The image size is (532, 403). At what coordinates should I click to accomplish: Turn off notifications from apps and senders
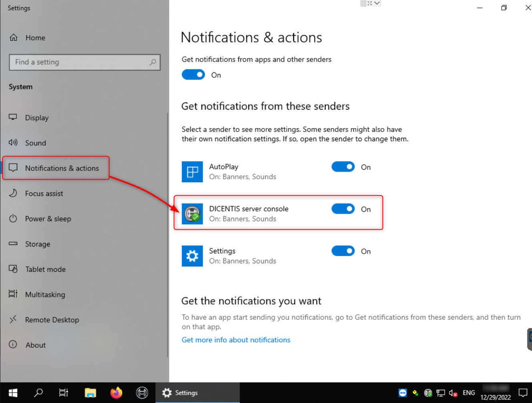pyautogui.click(x=193, y=75)
